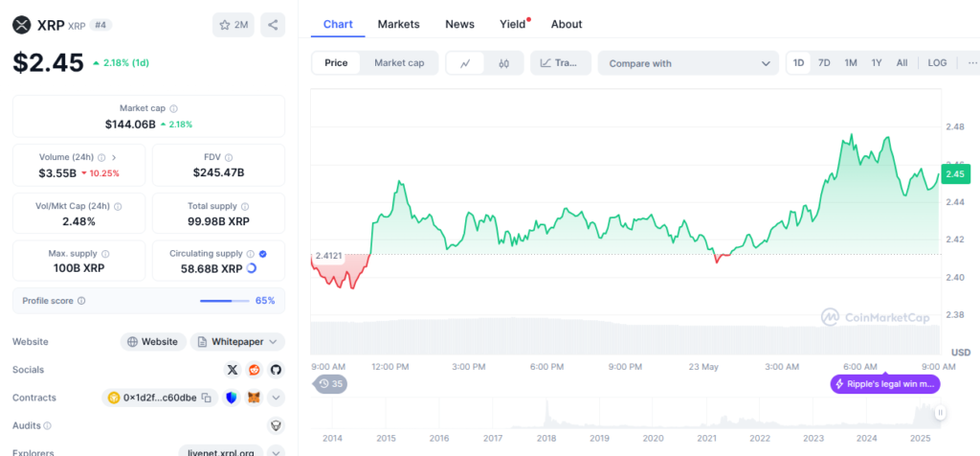
Task: Open the News tab
Action: 459,24
